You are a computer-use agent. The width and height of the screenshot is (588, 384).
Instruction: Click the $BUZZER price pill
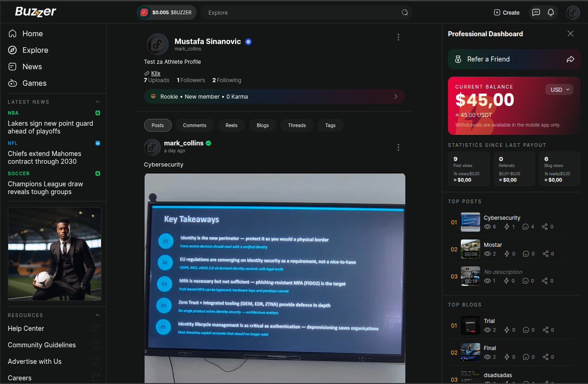point(167,12)
